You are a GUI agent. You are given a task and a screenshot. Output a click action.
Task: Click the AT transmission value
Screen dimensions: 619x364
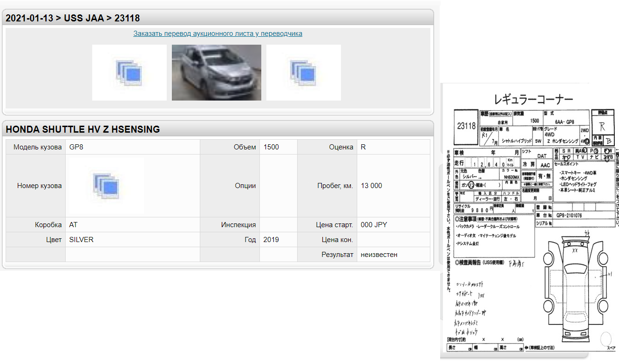click(x=74, y=225)
